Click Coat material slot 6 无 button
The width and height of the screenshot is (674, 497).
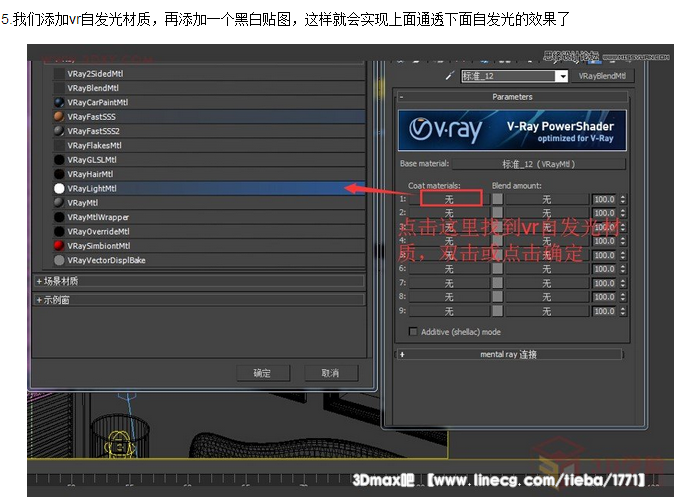click(x=450, y=269)
